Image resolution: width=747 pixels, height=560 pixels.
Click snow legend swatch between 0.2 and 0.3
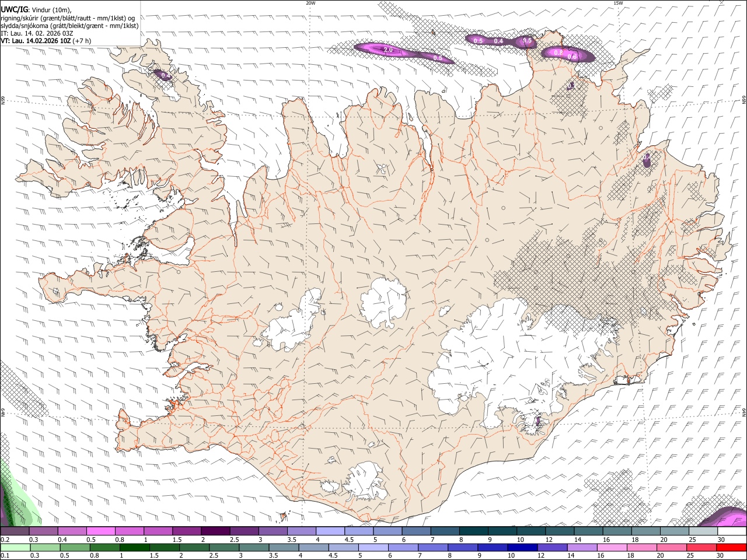pos(15,531)
